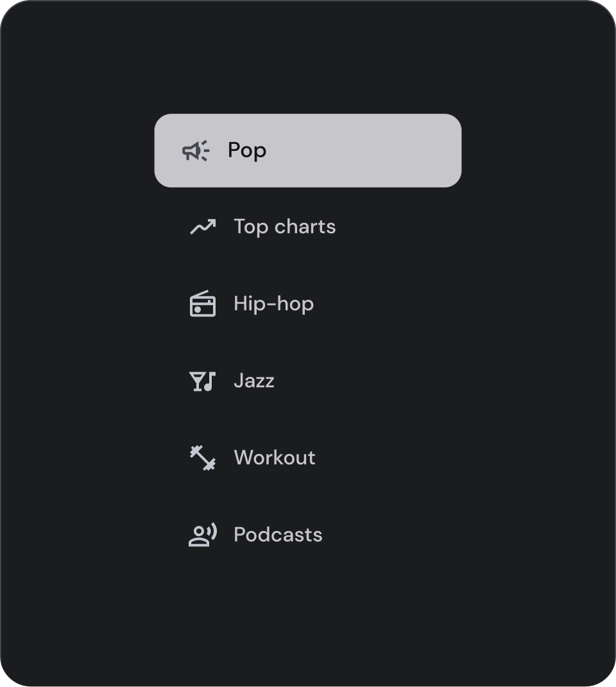The height and width of the screenshot is (687, 616).
Task: Click the end of the Workout label
Action: 311,458
